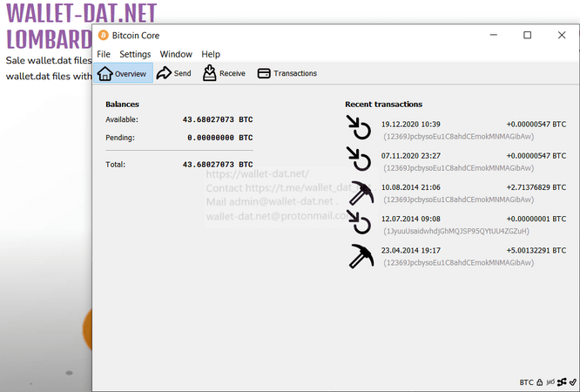Click the Available balance 43.68027073 BTC

click(218, 119)
